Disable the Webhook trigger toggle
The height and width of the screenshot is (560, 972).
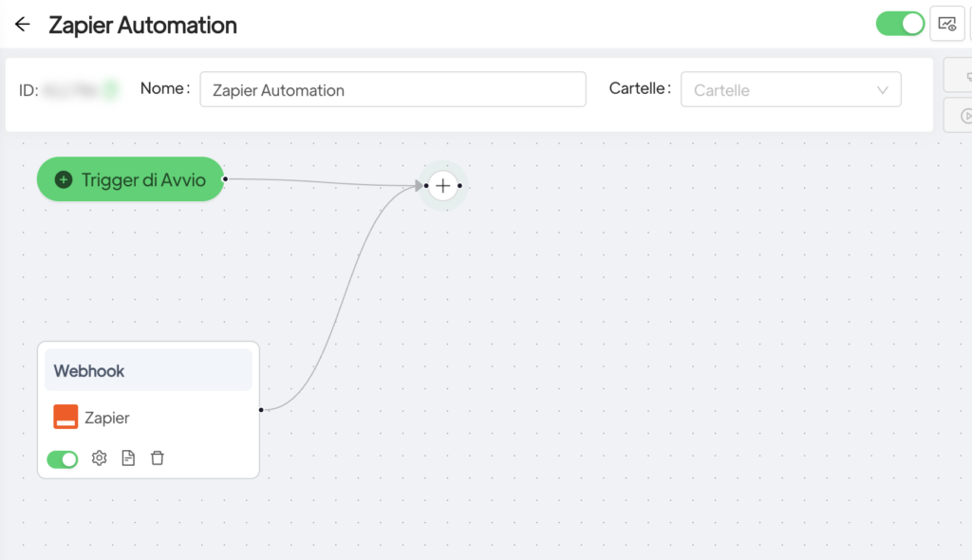(63, 459)
